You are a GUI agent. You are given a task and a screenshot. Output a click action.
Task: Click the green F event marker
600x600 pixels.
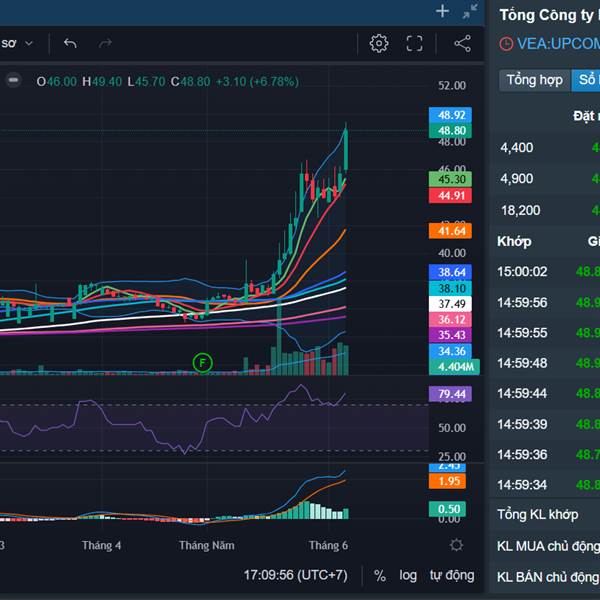tap(203, 361)
